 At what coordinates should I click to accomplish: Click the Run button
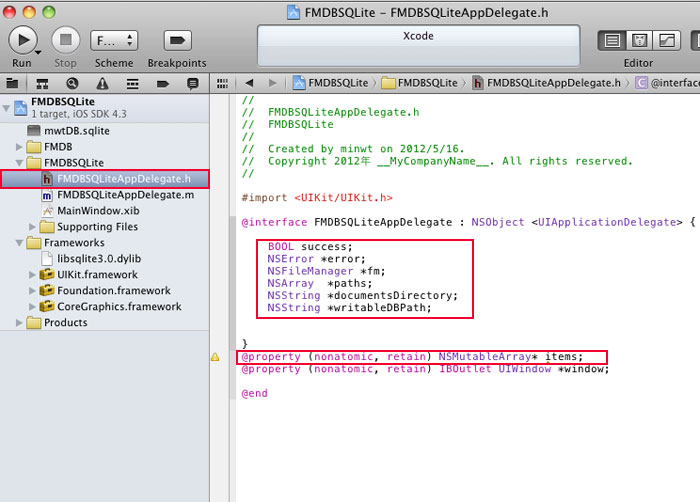click(22, 40)
